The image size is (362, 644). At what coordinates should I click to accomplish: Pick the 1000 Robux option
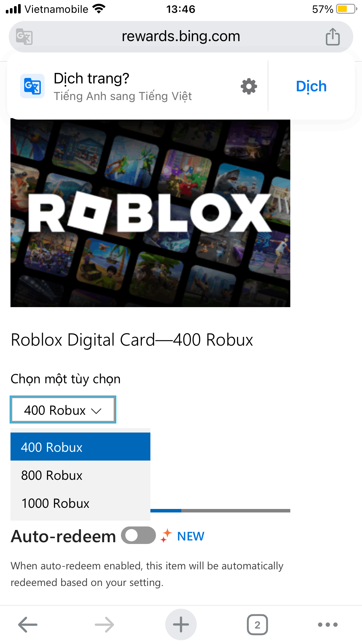(x=80, y=503)
